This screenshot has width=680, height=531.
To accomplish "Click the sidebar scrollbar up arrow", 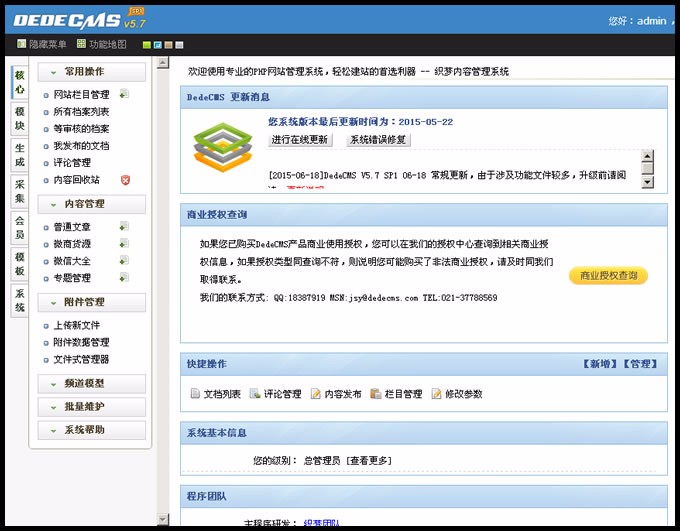I will [x=163, y=63].
